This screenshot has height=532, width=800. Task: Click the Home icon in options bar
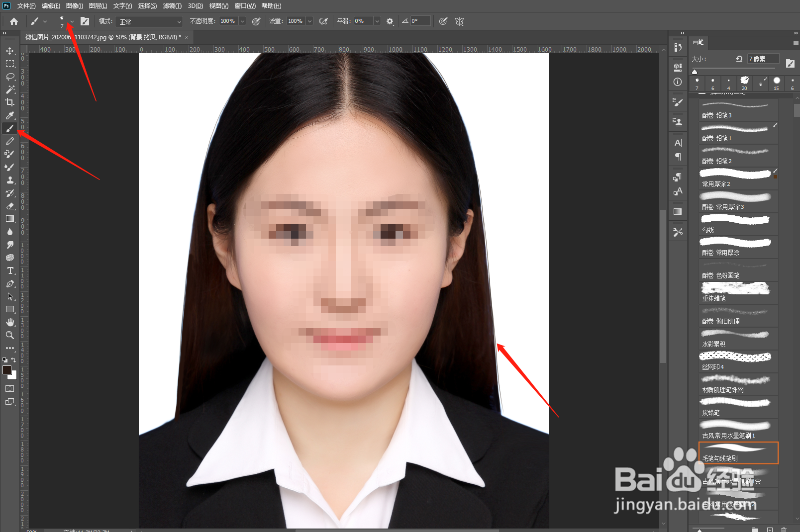[14, 21]
